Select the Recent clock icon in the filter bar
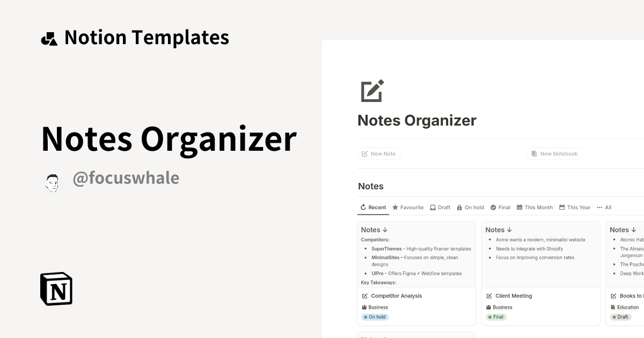This screenshot has height=338, width=644. 363,207
